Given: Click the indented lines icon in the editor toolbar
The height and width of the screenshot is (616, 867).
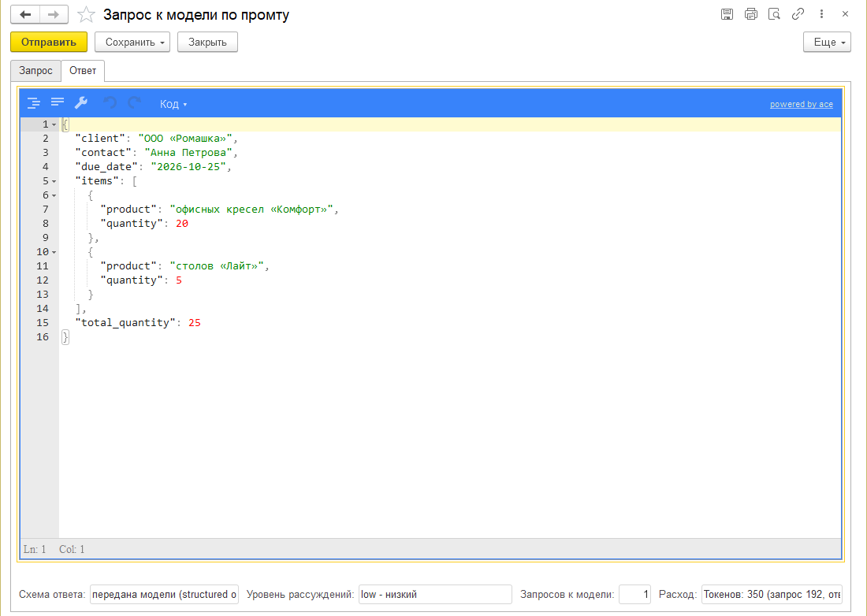Looking at the screenshot, I should coord(34,102).
